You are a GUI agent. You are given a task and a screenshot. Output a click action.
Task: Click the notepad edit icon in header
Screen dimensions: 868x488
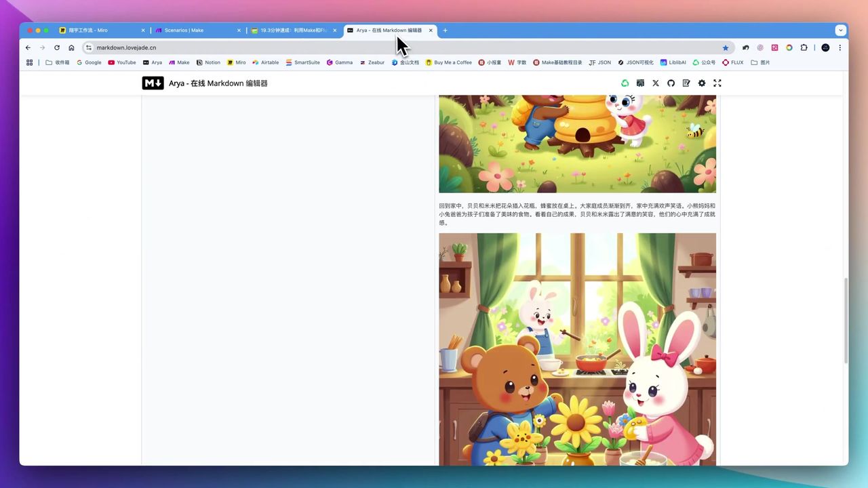[x=686, y=83]
